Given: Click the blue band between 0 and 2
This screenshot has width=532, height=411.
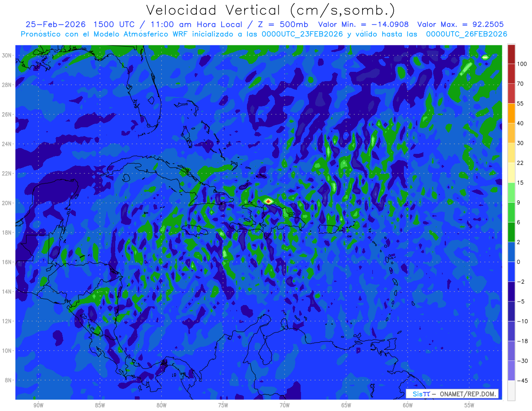Looking at the screenshot, I should coord(511,252).
